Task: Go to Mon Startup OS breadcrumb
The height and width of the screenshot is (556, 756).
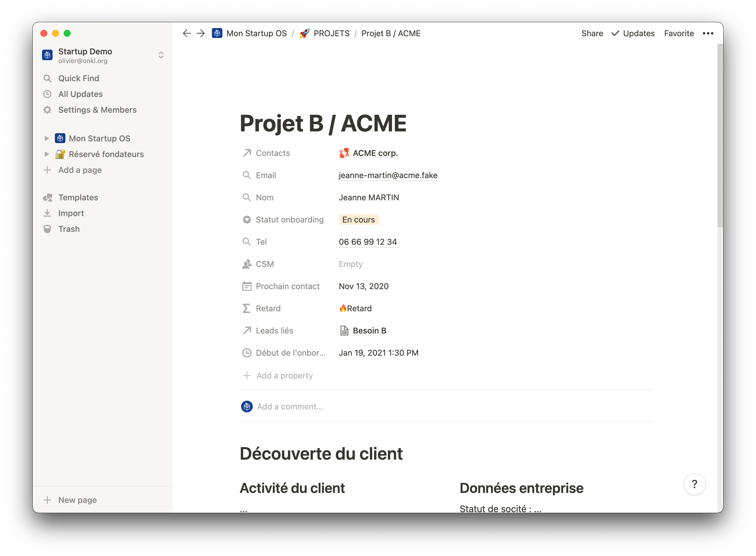Action: pos(256,33)
